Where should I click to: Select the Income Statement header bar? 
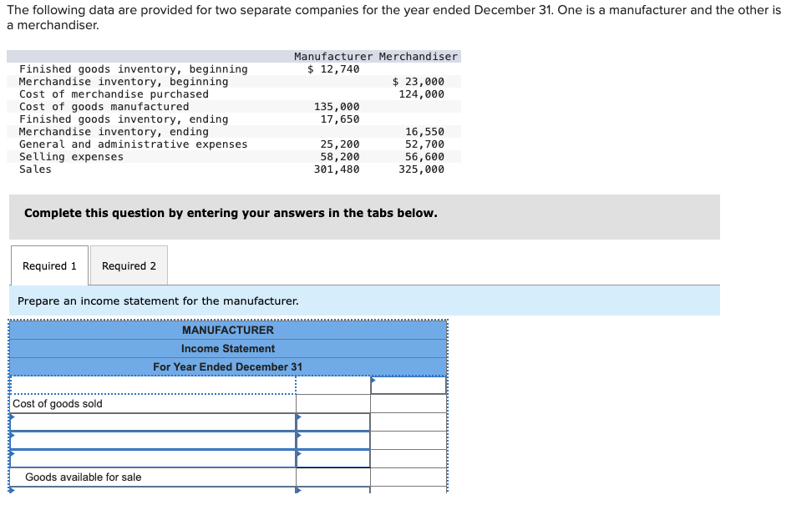(x=226, y=348)
